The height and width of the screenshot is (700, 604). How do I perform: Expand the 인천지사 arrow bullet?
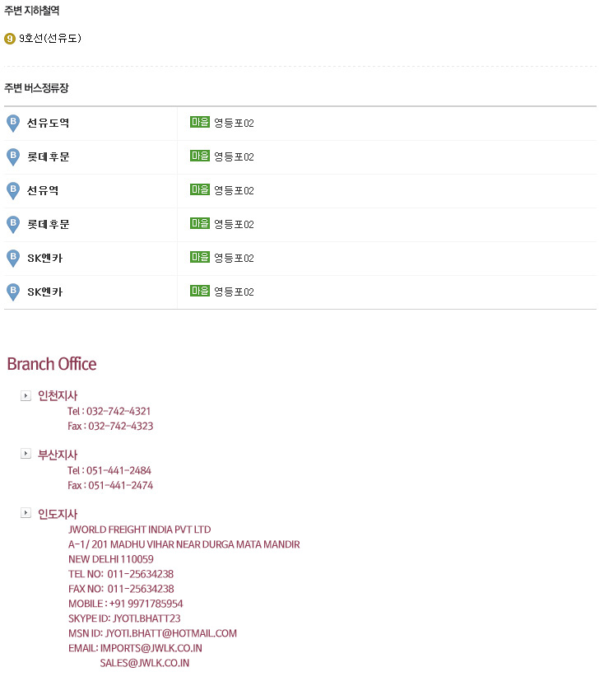click(26, 395)
